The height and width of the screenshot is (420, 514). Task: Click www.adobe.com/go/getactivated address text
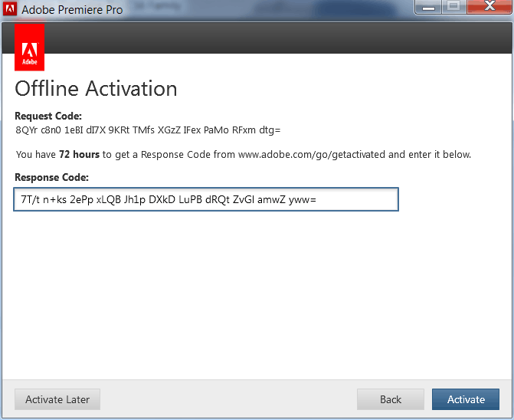pyautogui.click(x=312, y=154)
